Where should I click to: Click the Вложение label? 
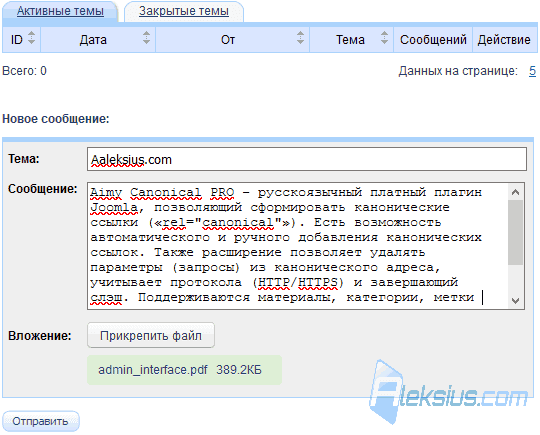[40, 335]
